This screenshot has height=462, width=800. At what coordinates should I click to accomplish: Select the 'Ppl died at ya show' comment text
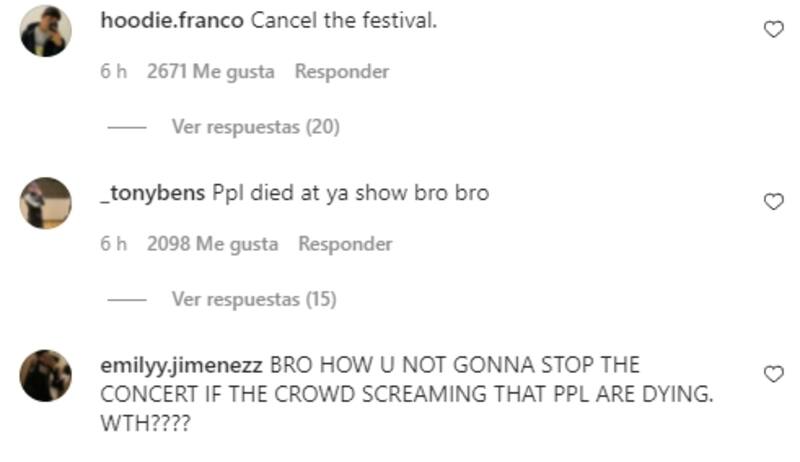[351, 193]
